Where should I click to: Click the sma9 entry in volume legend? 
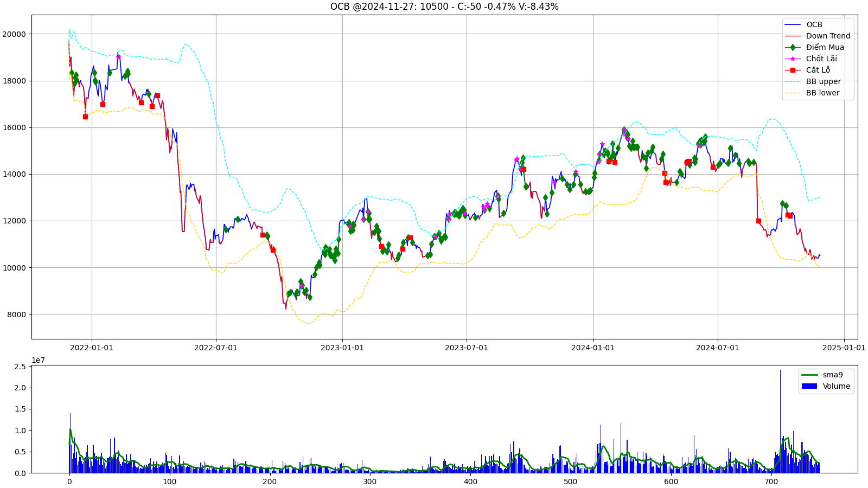pyautogui.click(x=822, y=375)
